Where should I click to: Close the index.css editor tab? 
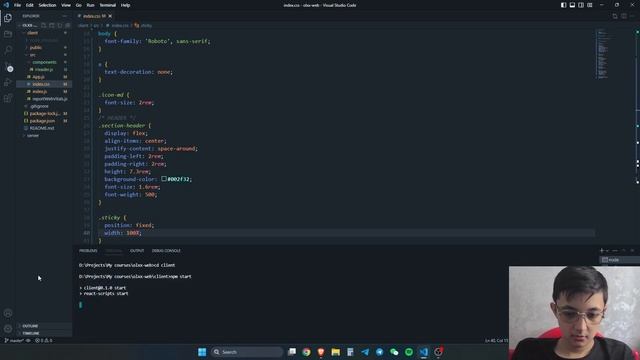(110, 16)
